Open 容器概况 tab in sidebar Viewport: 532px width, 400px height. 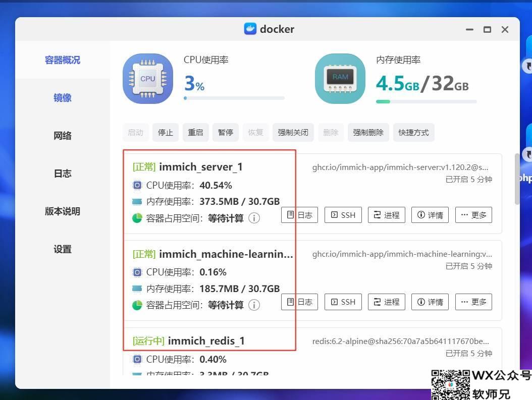[x=63, y=60]
